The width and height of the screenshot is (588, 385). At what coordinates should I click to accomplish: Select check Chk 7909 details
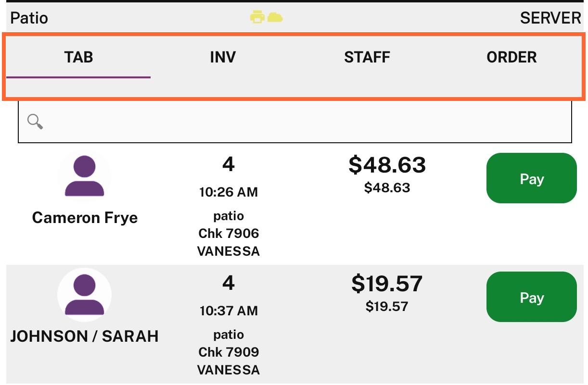[x=229, y=352]
